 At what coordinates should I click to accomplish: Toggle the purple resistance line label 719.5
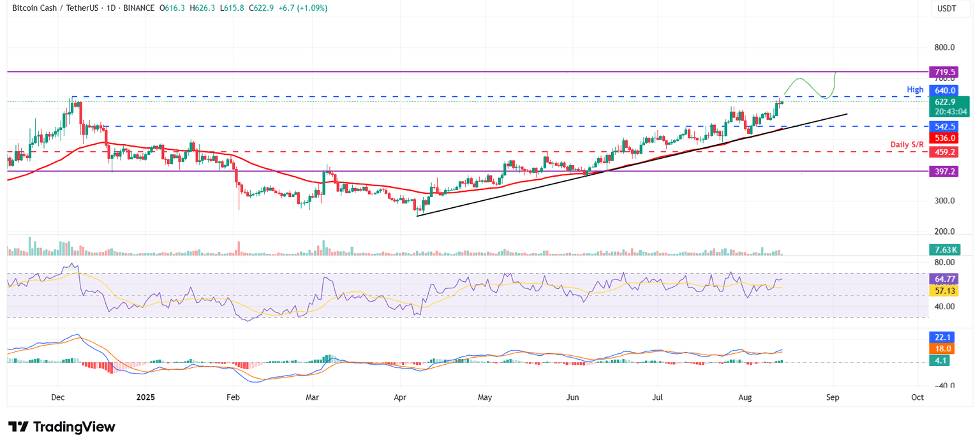click(x=944, y=72)
